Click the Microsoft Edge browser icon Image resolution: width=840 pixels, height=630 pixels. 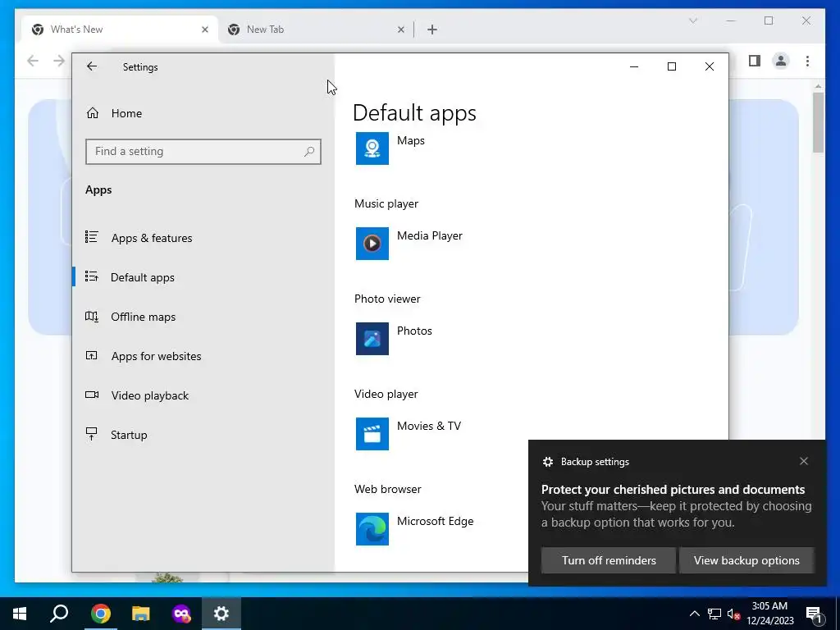click(x=372, y=529)
